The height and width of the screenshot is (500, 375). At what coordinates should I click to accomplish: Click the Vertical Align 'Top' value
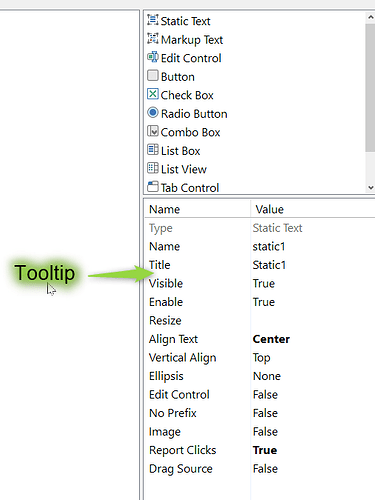[x=261, y=358]
